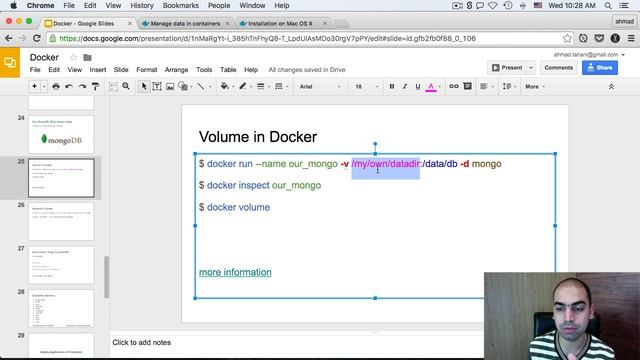Select the arrow Select cursor tool
640x360 pixels.
tap(144, 87)
